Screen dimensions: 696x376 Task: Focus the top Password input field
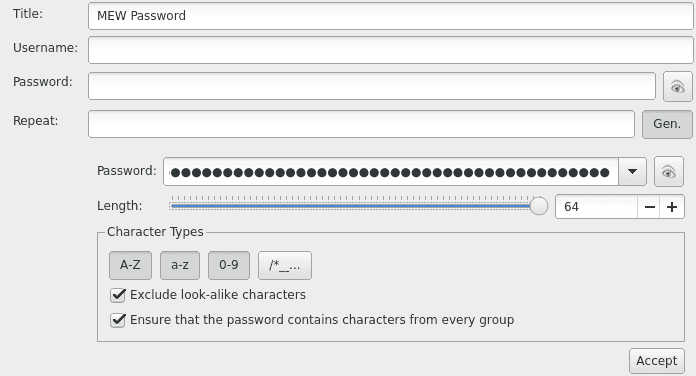click(x=372, y=86)
